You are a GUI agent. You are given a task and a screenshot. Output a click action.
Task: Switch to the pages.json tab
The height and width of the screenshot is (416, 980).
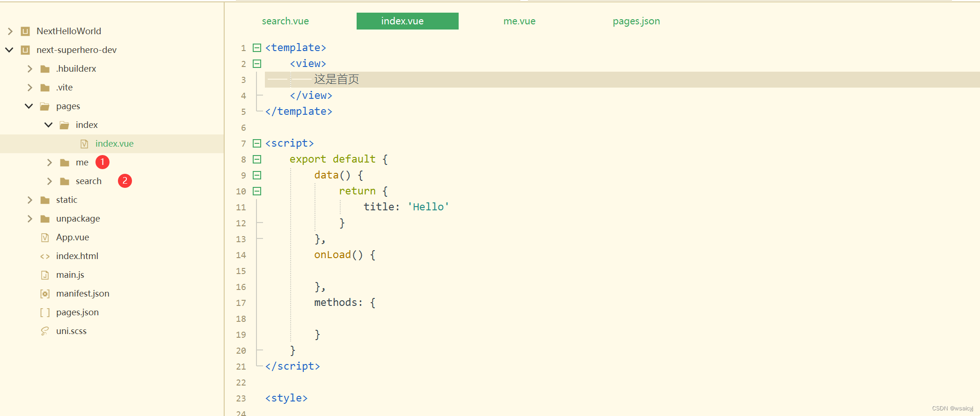[636, 21]
